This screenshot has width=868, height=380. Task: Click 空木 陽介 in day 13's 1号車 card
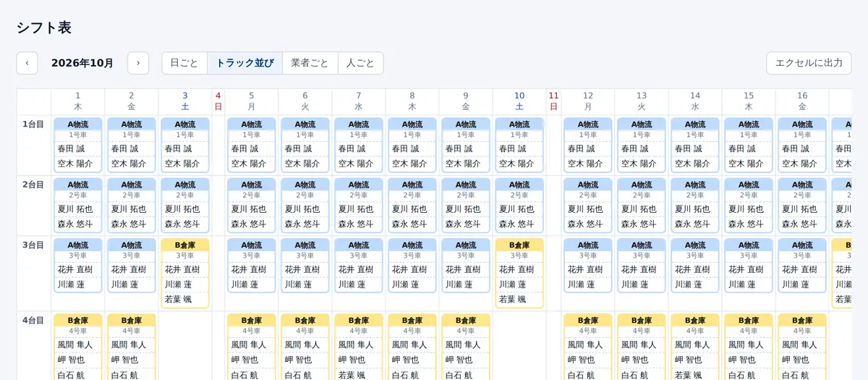[x=639, y=164]
